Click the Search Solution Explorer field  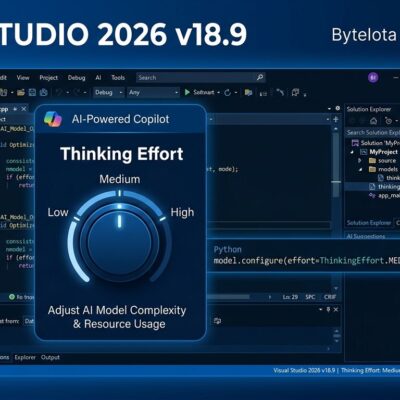tap(372, 133)
